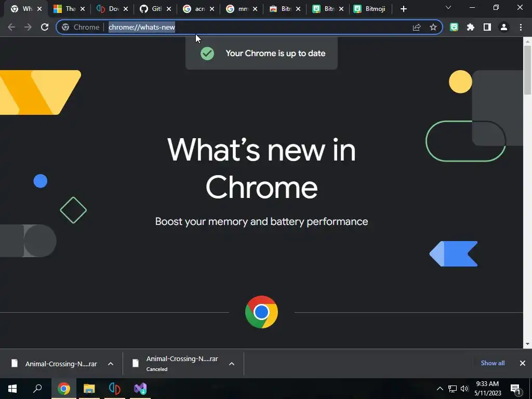This screenshot has width=532, height=399.
Task: Open Windows taskbar search
Action: [37, 389]
